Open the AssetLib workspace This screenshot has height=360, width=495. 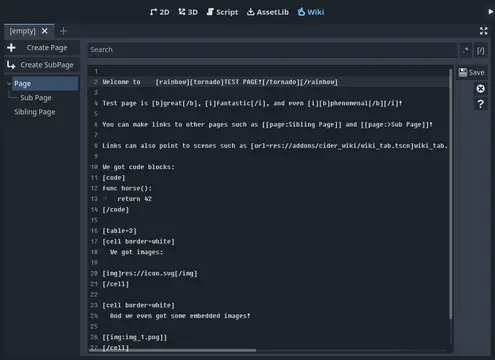pos(268,12)
